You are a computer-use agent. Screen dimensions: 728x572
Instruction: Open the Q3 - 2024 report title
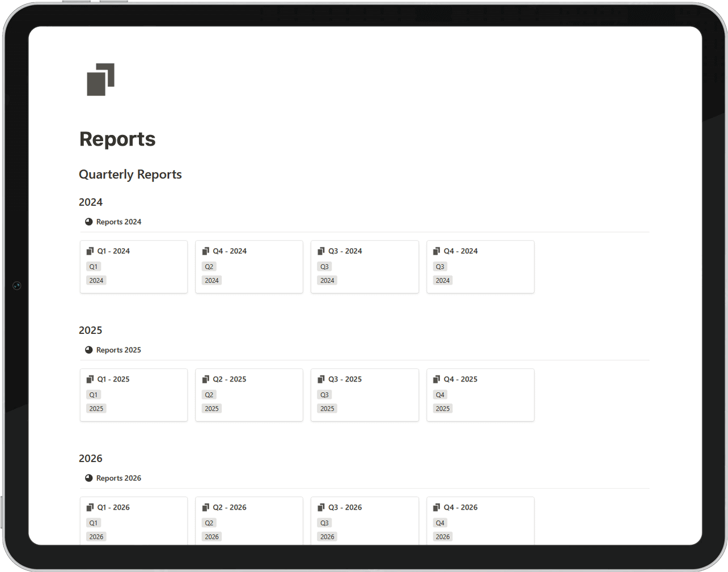345,251
